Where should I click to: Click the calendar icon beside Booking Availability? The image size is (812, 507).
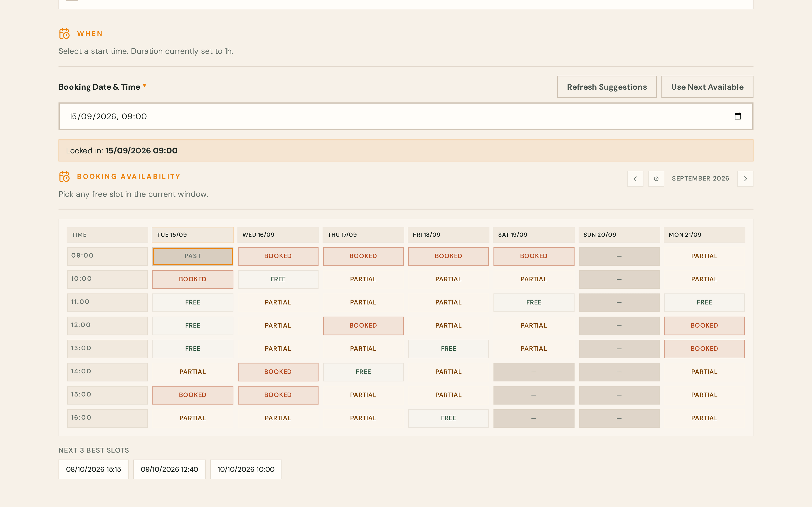point(64,176)
